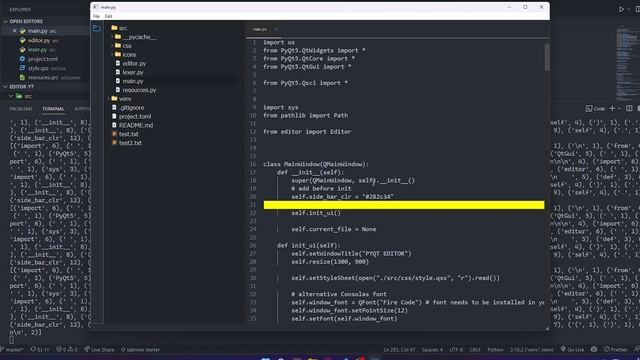The height and width of the screenshot is (360, 640).
Task: Click the line 'class MainWindow(QMainWindow):'
Action: point(316,164)
